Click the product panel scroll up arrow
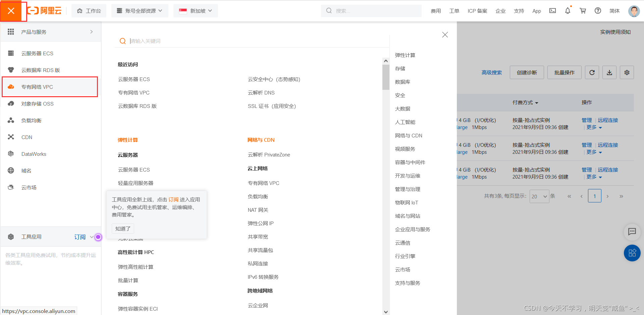This screenshot has height=315, width=644. (x=386, y=61)
